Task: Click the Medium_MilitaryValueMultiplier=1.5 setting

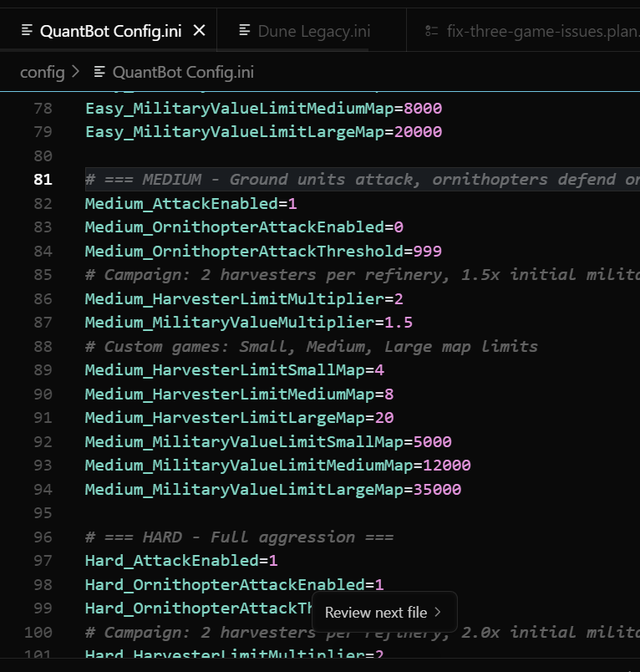Action: 248,323
